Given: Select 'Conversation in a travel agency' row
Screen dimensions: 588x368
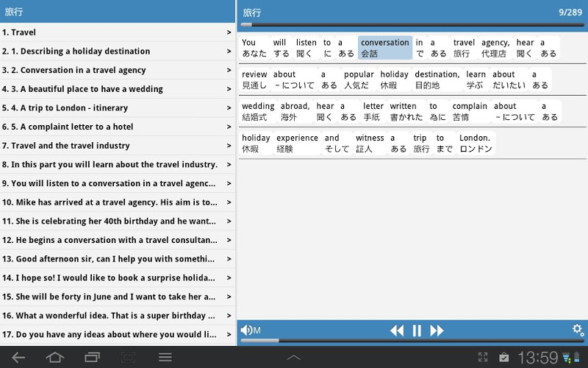Looking at the screenshot, I should [x=118, y=70].
